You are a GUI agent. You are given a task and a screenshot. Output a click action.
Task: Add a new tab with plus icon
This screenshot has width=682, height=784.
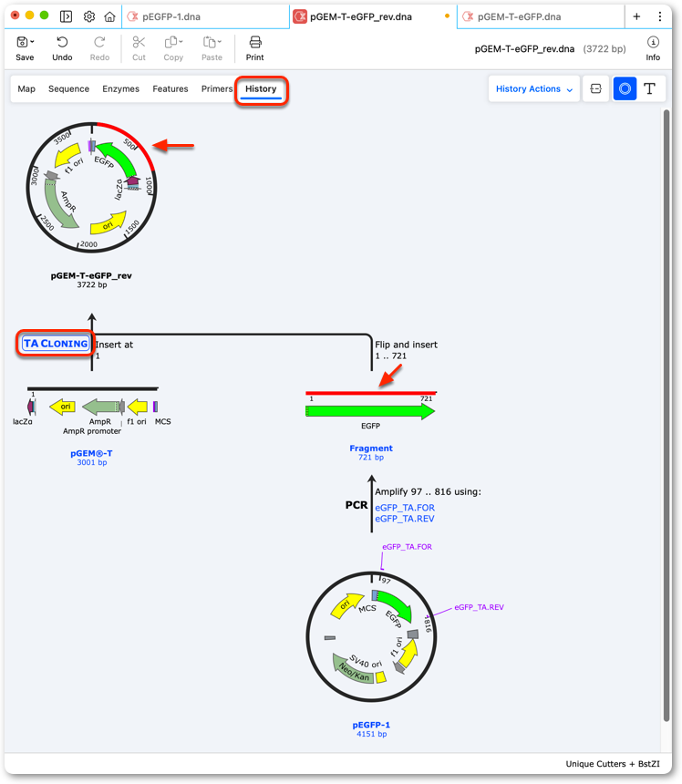click(x=636, y=16)
